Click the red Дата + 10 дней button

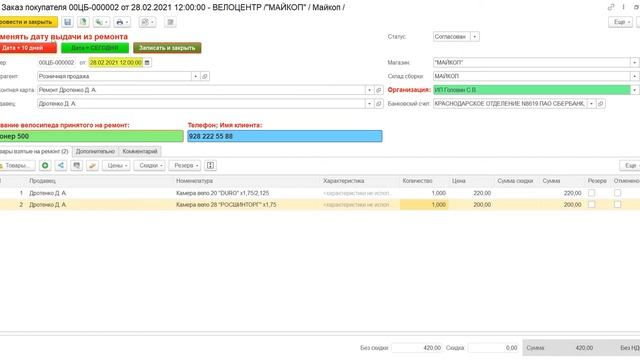tap(28, 48)
